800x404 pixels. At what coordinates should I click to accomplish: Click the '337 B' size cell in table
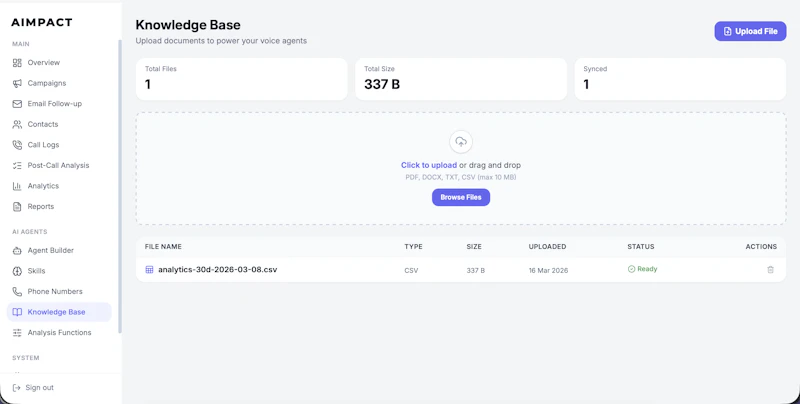[x=475, y=270]
